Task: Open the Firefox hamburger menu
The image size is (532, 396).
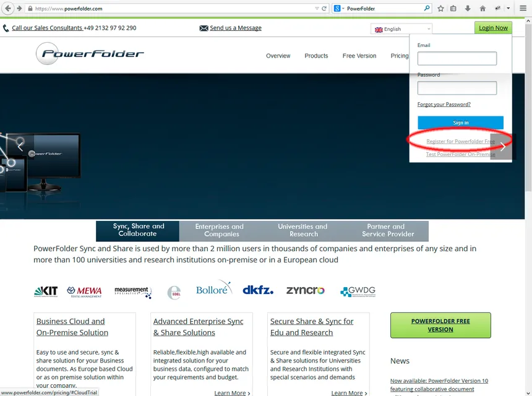Action: coord(523,9)
